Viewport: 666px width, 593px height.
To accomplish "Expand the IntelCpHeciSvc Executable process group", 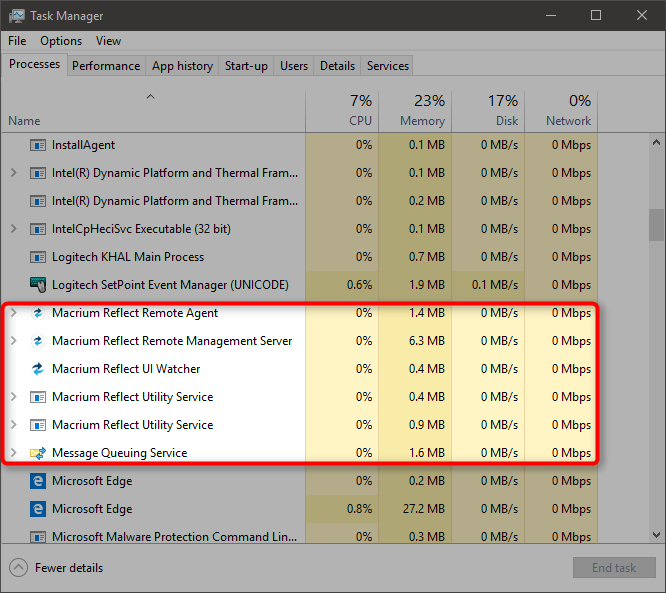I will (14, 229).
